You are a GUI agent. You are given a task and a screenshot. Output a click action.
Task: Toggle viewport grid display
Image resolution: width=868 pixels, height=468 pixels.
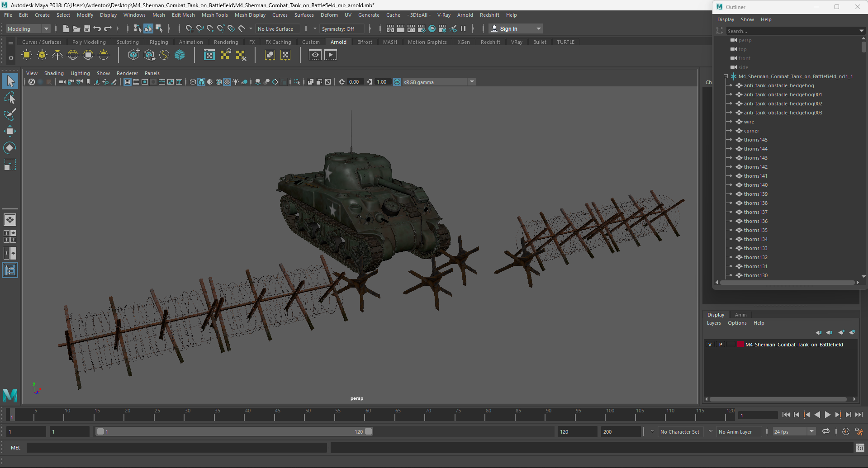tap(128, 82)
